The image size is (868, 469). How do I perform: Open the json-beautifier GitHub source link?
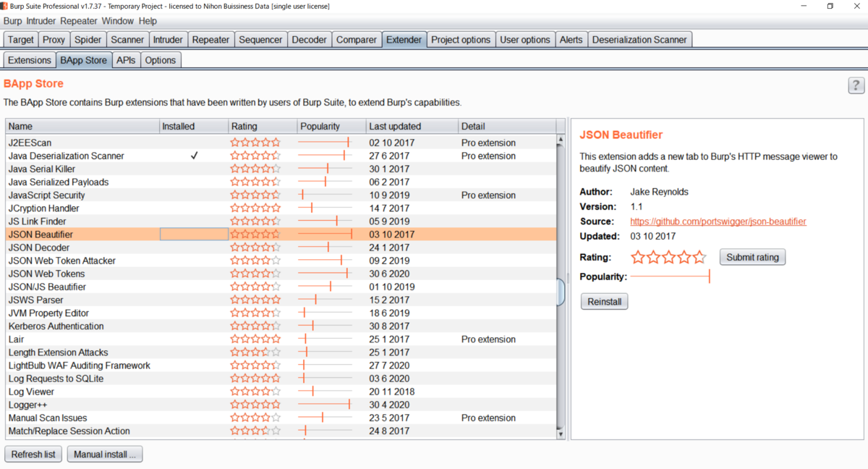tap(718, 221)
